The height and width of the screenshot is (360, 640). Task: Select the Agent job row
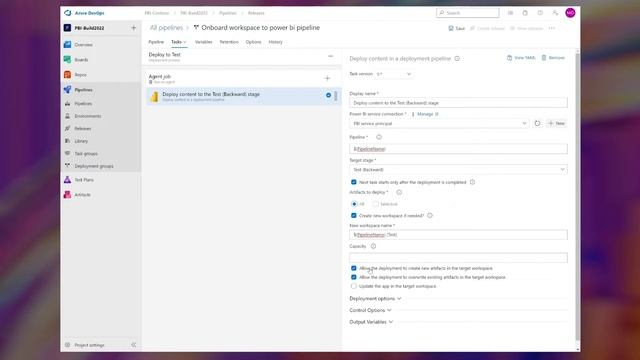tap(244, 78)
